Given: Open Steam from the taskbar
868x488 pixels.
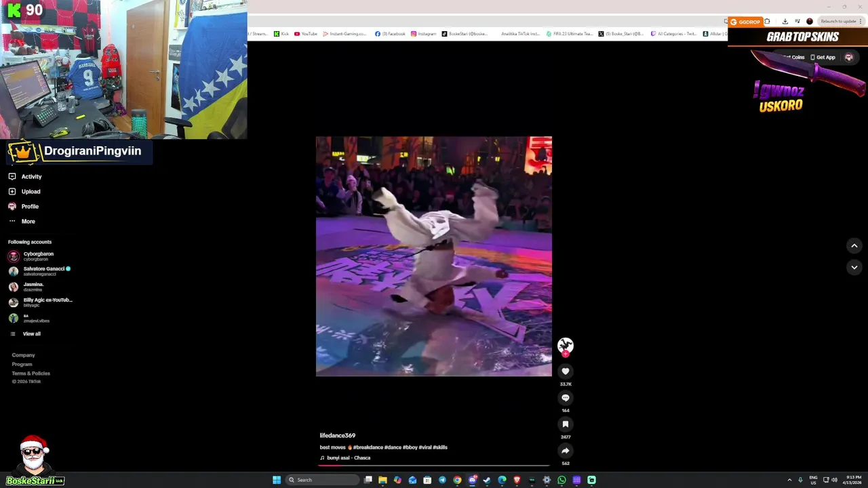Looking at the screenshot, I should (x=487, y=480).
